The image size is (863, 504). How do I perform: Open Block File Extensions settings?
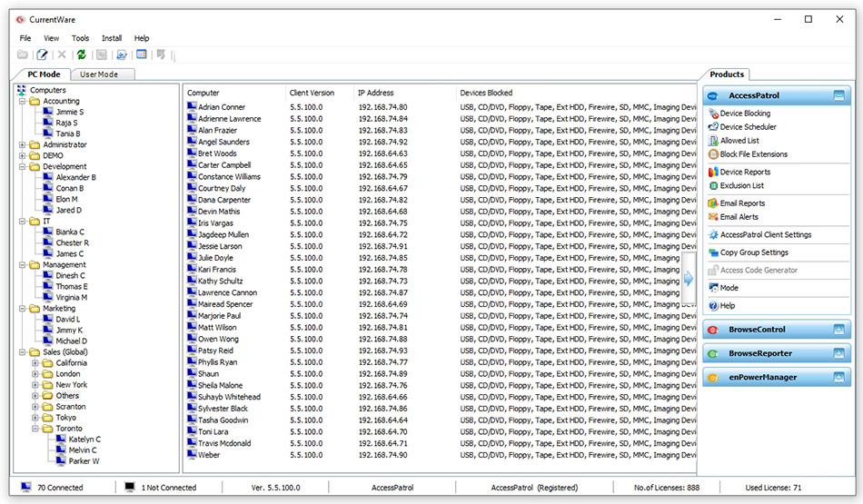click(753, 154)
